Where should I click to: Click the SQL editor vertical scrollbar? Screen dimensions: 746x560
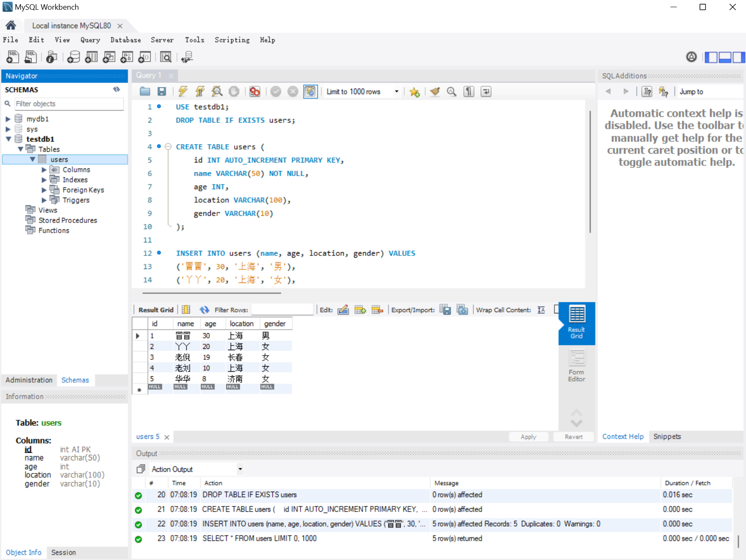tap(590, 171)
